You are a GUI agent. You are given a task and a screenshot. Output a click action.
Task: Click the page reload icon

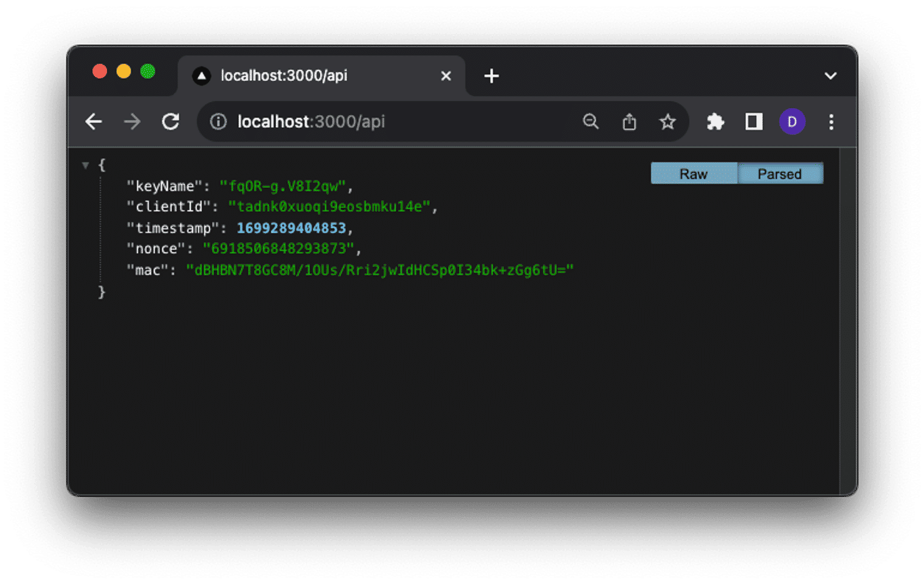pyautogui.click(x=171, y=122)
